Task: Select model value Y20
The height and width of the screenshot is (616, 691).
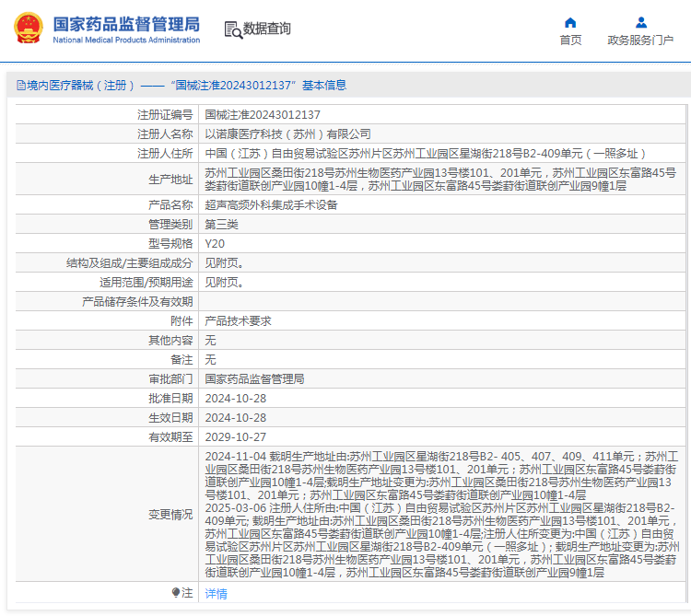Action: coord(215,244)
